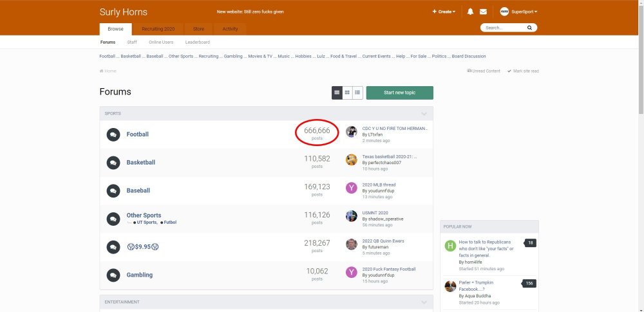Click the Home breadcrumb icon

[102, 71]
